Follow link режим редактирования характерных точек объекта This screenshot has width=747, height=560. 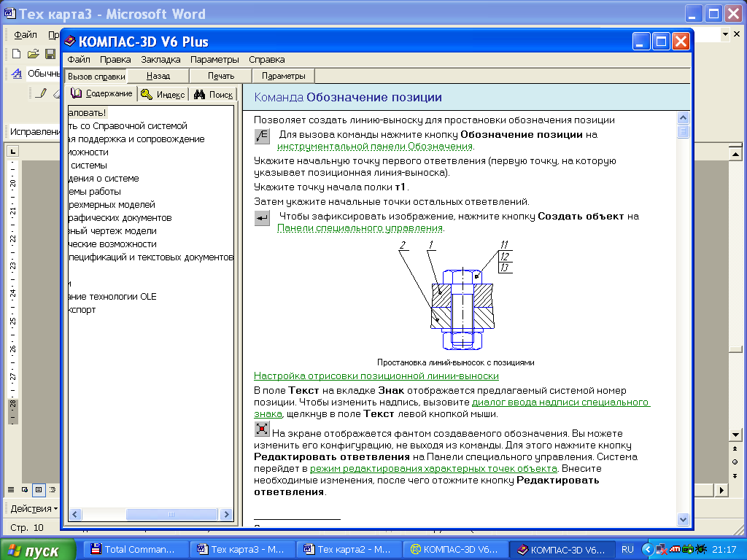[433, 469]
